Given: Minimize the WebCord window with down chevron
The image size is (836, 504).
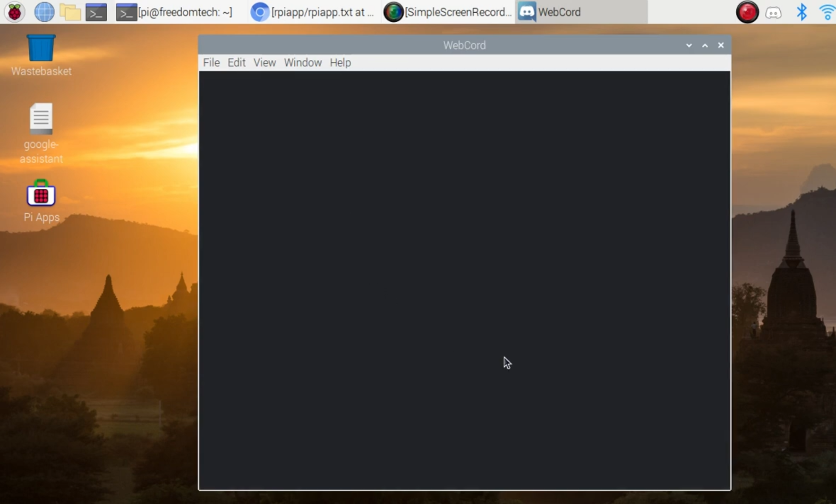Looking at the screenshot, I should coord(689,45).
